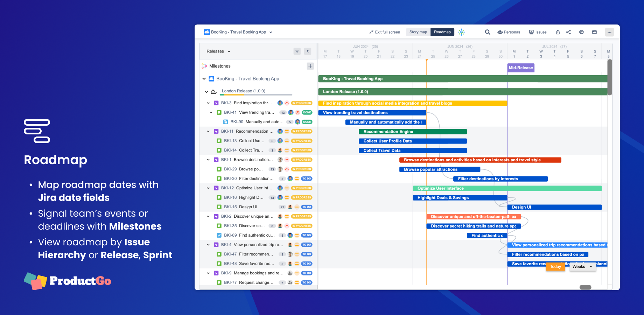
Task: Open the export icon next to Issues
Action: [x=558, y=32]
